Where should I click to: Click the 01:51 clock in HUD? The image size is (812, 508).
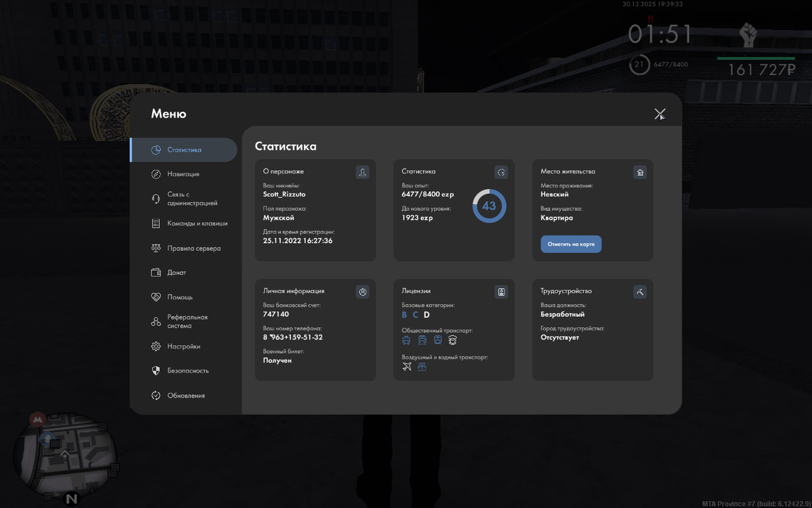[x=660, y=34]
